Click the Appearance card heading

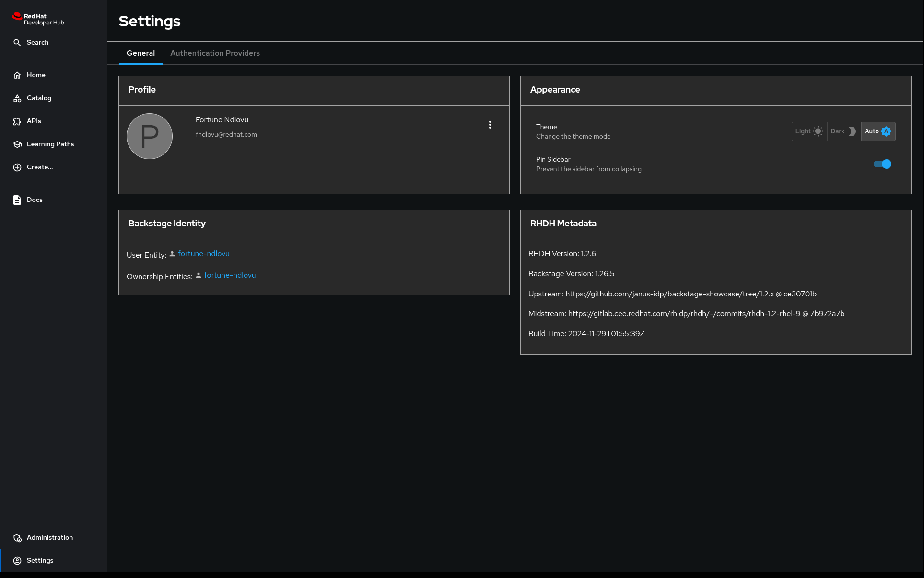pos(555,90)
